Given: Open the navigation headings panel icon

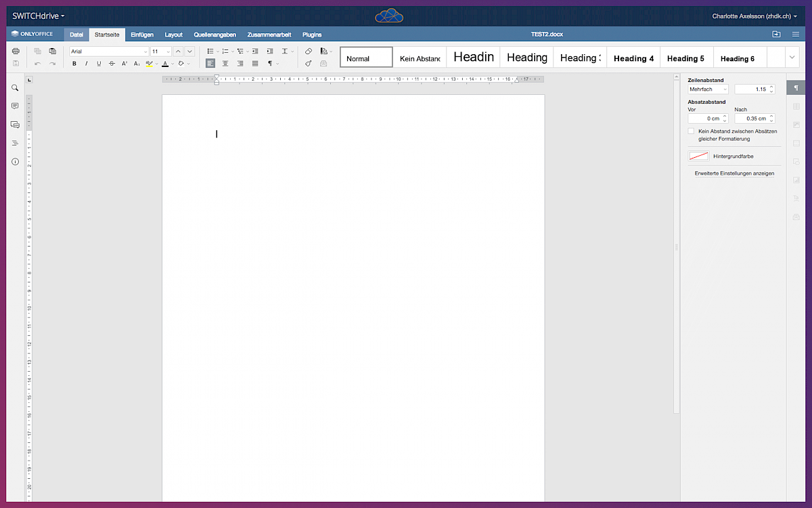Looking at the screenshot, I should coord(15,143).
